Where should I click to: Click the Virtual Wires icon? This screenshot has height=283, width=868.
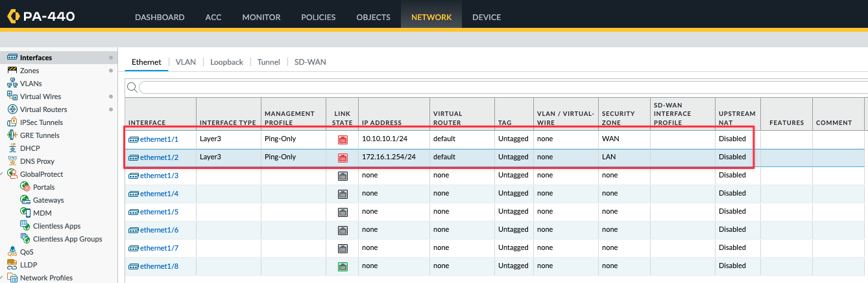coord(12,96)
